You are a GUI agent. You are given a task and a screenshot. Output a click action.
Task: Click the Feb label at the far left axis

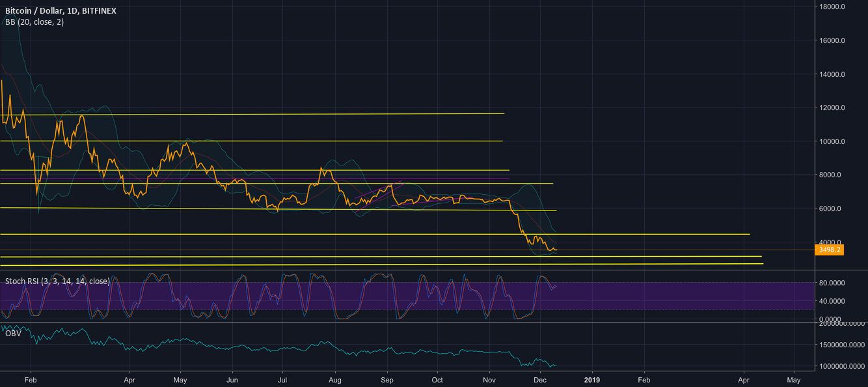click(30, 380)
